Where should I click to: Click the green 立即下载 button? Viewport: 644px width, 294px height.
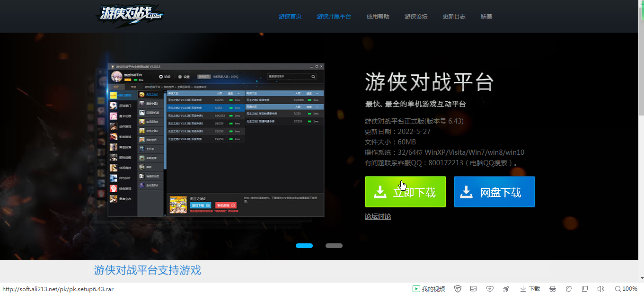pos(405,192)
